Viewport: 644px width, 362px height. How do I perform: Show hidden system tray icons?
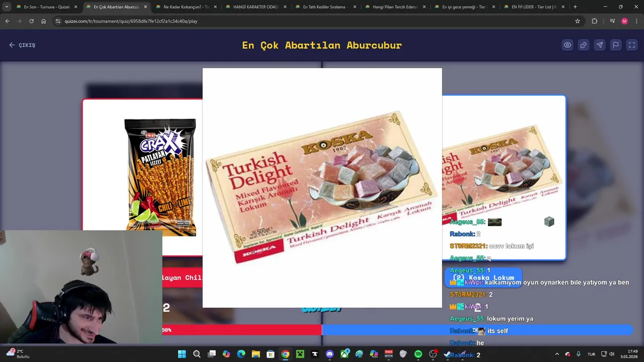coord(557,354)
